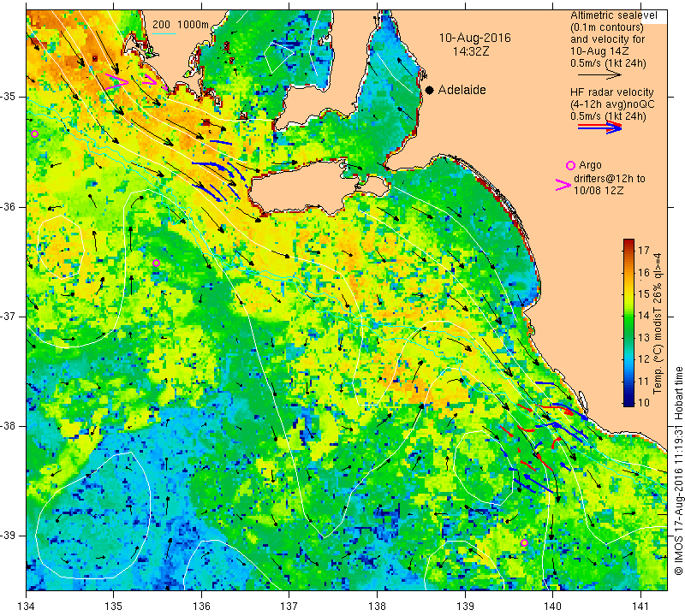Click the time label 14:32Z

coord(470,51)
